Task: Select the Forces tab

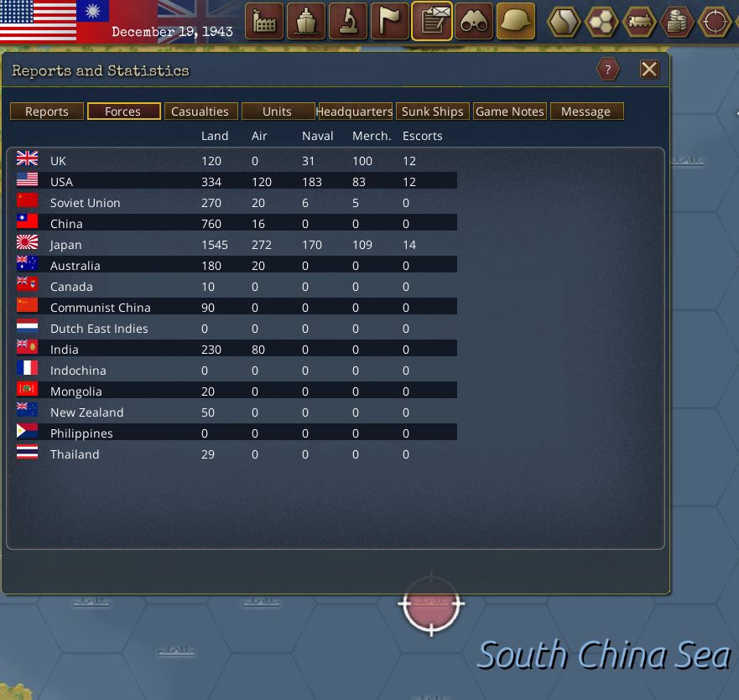Action: point(124,111)
